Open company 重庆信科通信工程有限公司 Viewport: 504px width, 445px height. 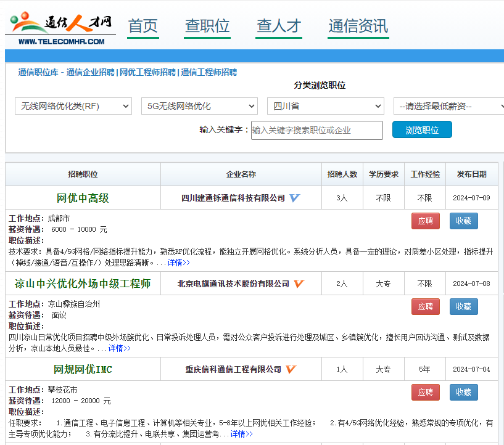pyautogui.click(x=233, y=370)
